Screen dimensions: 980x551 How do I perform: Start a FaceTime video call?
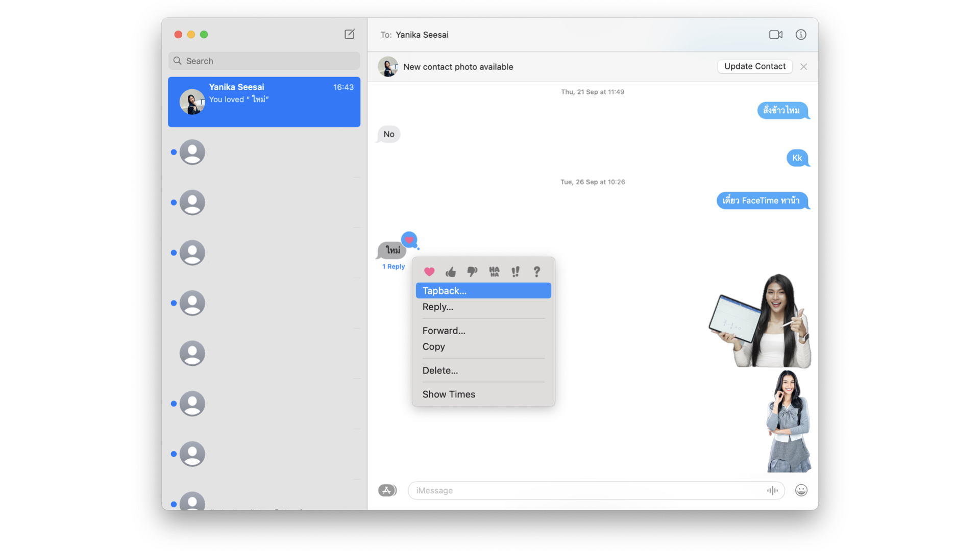tap(775, 35)
